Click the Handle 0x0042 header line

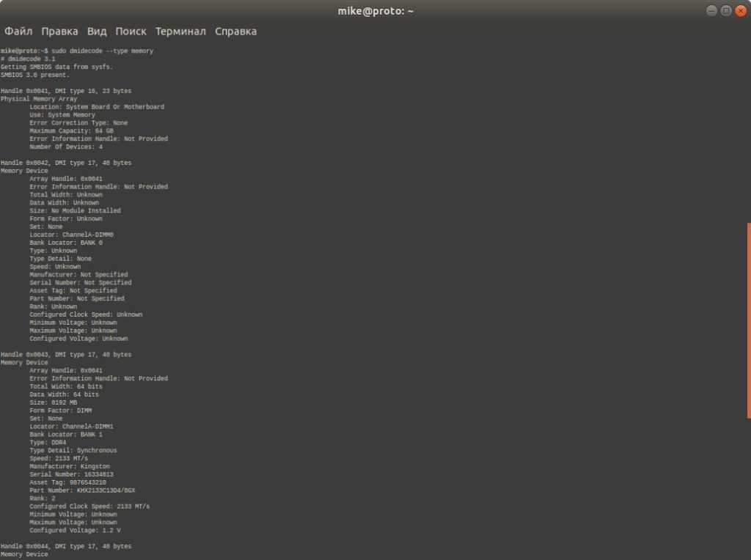pyautogui.click(x=66, y=163)
